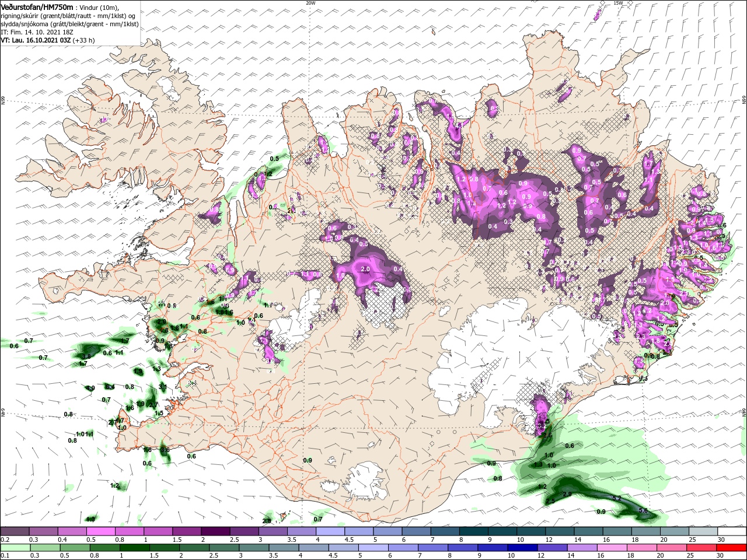Click the 20W longitude label
The width and height of the screenshot is (747, 560).
pyautogui.click(x=310, y=3)
